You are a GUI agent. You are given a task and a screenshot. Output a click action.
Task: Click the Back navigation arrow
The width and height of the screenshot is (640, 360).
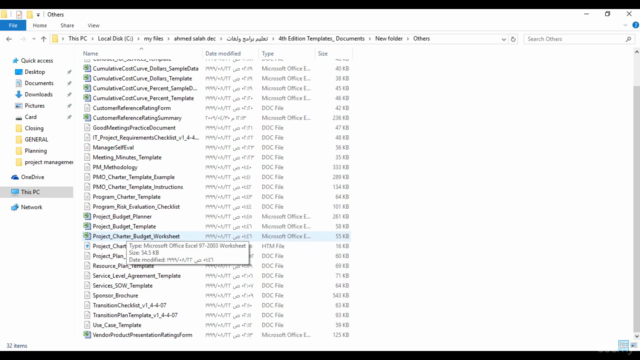tap(9, 39)
